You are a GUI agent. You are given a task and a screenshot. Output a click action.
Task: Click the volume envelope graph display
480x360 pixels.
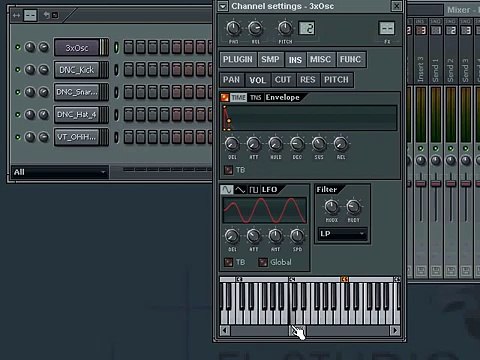coord(310,118)
